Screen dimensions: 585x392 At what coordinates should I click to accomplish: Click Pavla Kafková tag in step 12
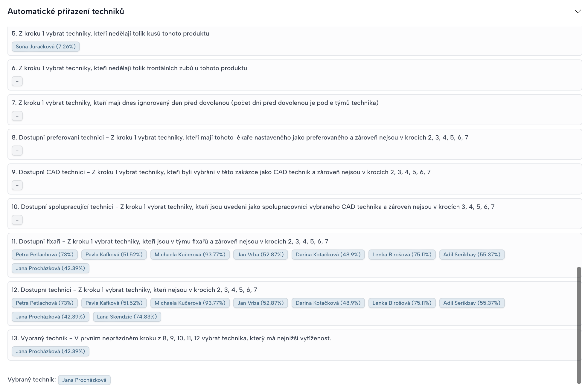114,303
